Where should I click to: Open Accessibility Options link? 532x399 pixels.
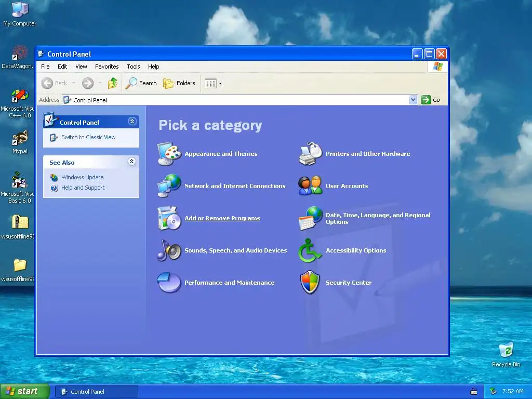click(x=356, y=250)
